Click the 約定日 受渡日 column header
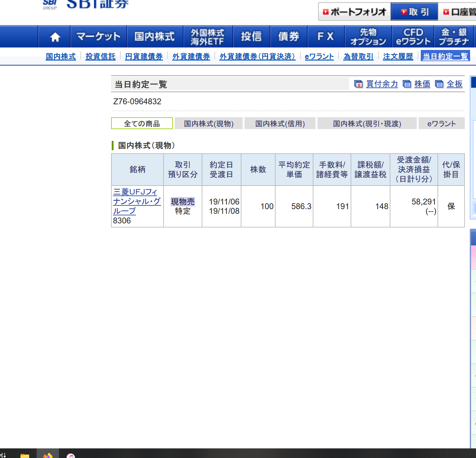 coord(222,169)
